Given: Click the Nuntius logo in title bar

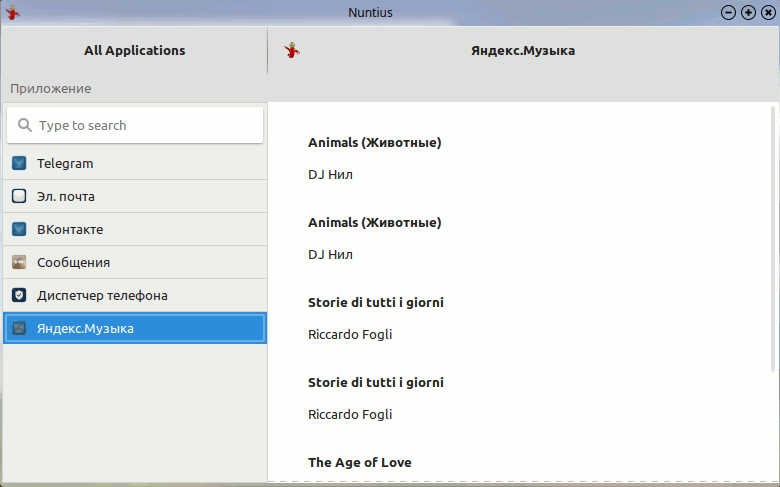Looking at the screenshot, I should tap(12, 12).
